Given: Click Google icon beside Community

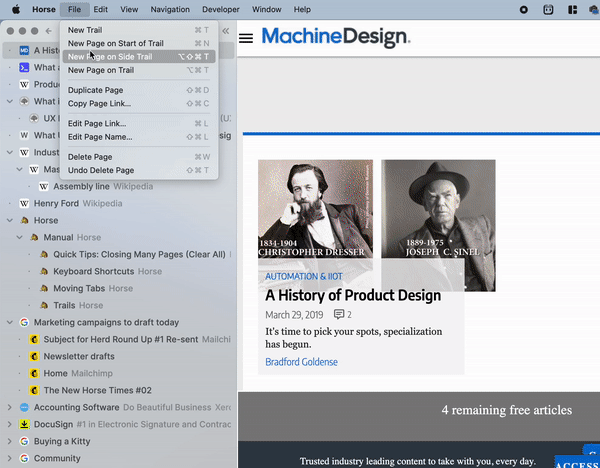Looking at the screenshot, I should click(24, 458).
